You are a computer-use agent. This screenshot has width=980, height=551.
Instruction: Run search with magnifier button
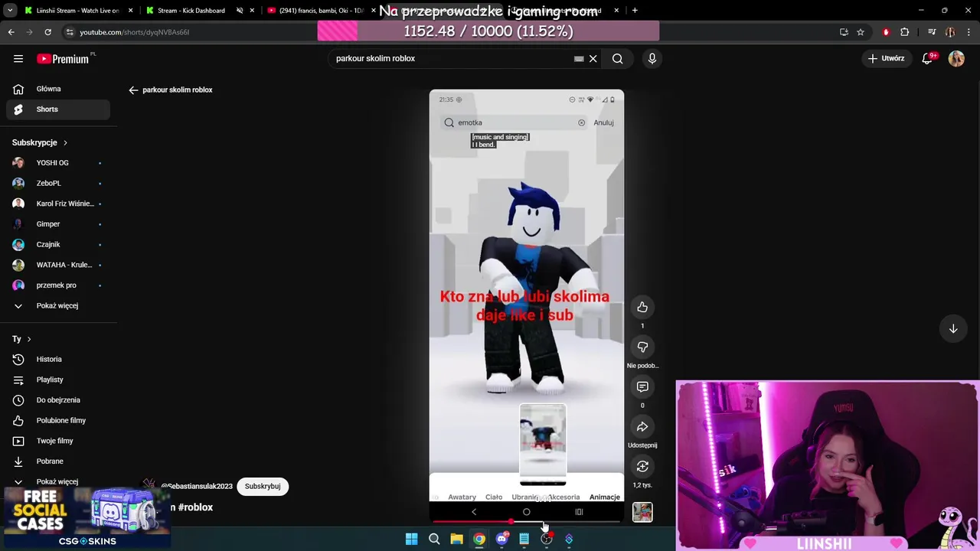point(617,59)
